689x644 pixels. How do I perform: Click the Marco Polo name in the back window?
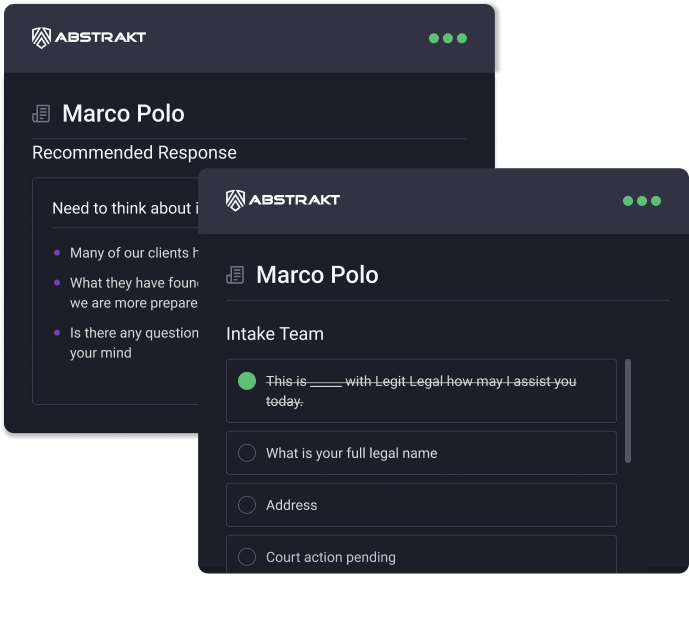[123, 114]
